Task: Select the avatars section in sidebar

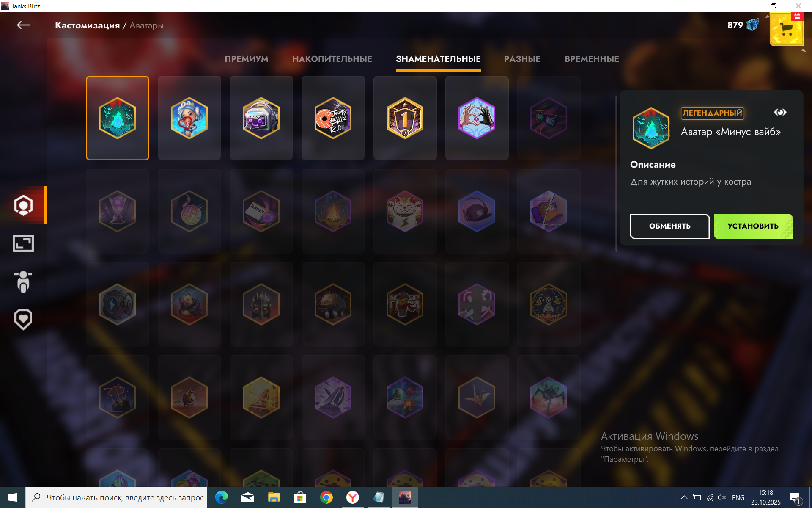Action: point(23,205)
